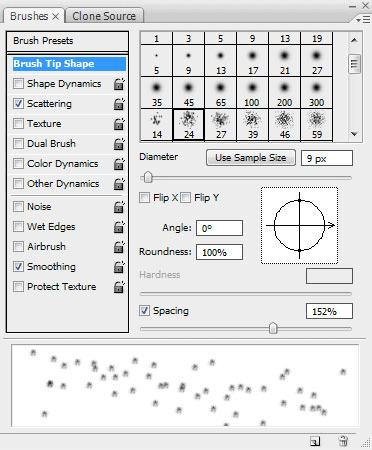Select the soft round 200 brush tip
Viewport: 372px width, 450px height.
[284, 93]
